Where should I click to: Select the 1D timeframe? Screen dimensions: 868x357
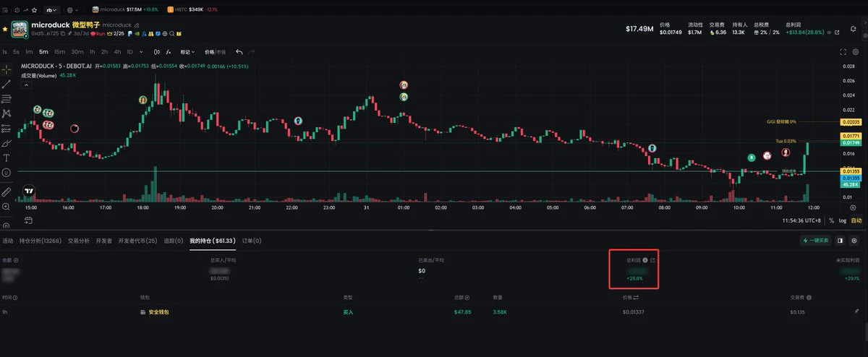coord(130,52)
